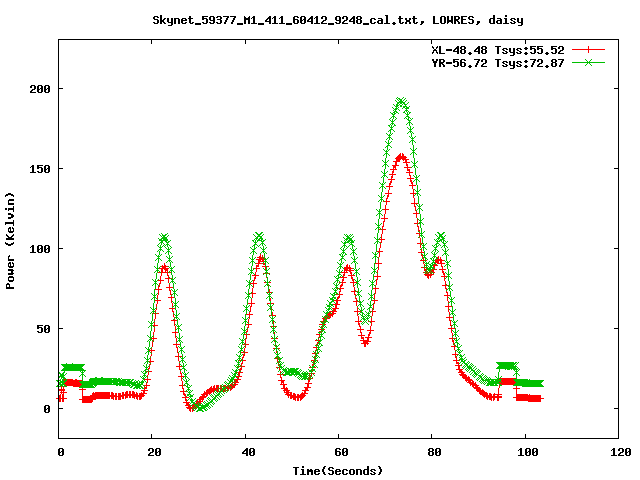Click x-axis tick label 80
The width and height of the screenshot is (640, 480).
tap(434, 452)
